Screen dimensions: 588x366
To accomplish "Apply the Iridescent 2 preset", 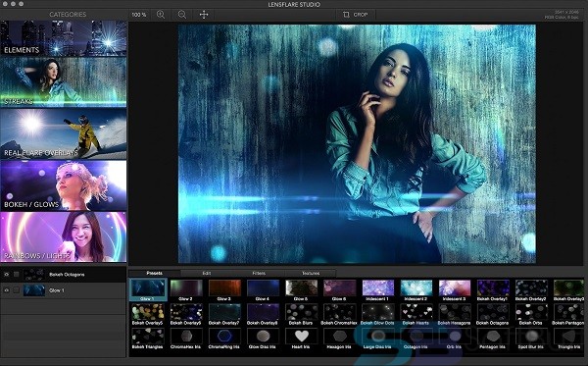I will (416, 290).
